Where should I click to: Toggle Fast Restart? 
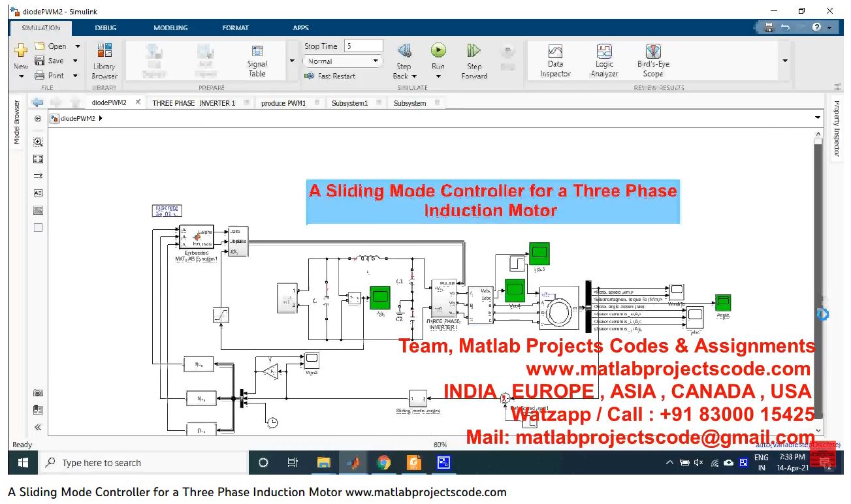(x=330, y=76)
